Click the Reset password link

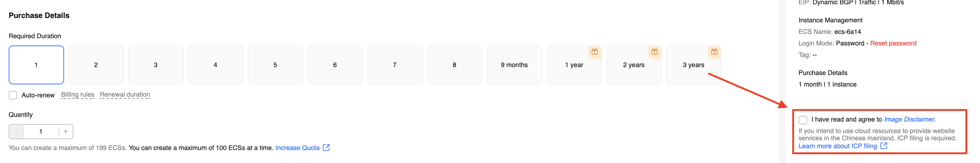pyautogui.click(x=893, y=43)
